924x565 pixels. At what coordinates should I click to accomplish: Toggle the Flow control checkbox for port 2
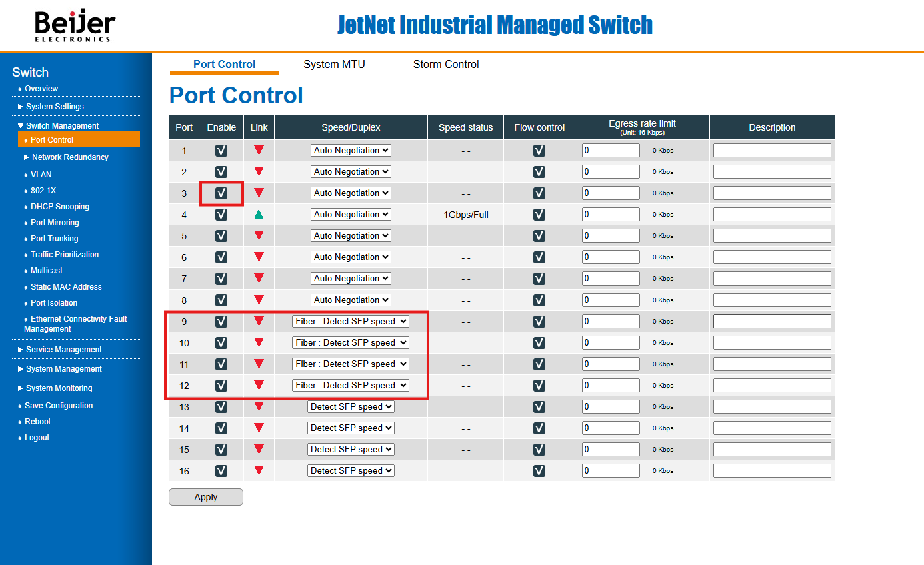tap(539, 172)
